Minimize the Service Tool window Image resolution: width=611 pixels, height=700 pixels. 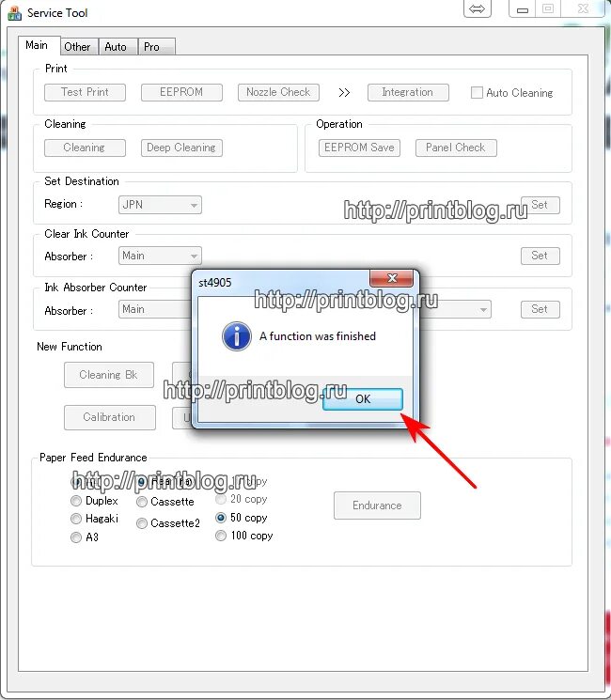tap(523, 8)
